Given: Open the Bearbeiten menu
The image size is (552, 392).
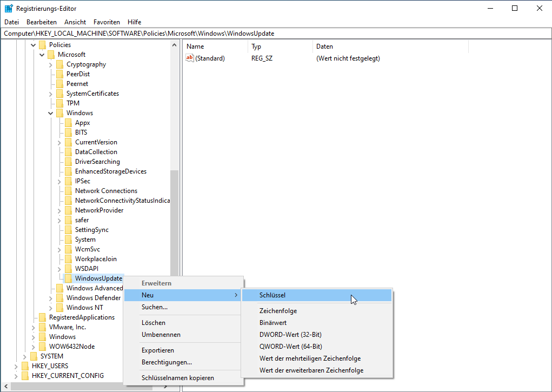Looking at the screenshot, I should tap(42, 22).
